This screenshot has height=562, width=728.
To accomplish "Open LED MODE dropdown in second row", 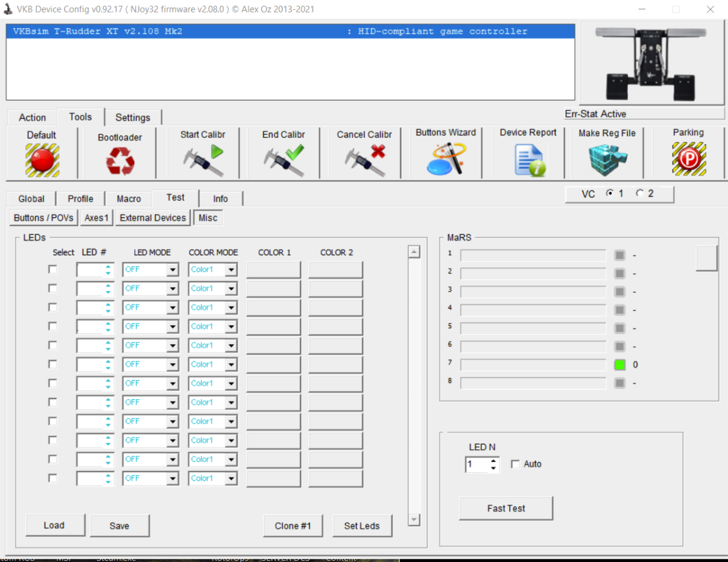I will [x=172, y=288].
